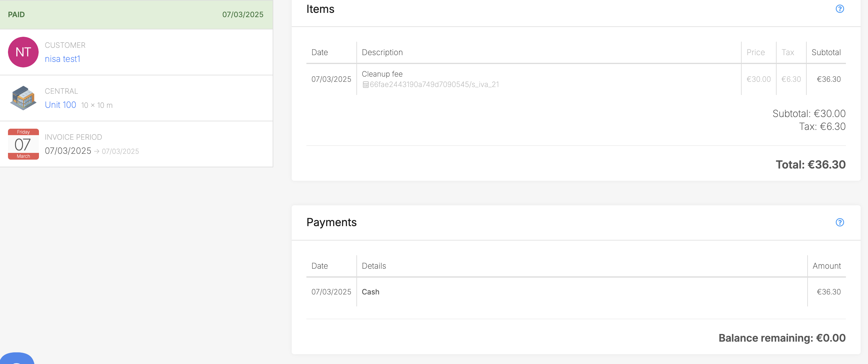Click the Subtotal column header
Viewport: 868px width, 364px height.
(826, 52)
